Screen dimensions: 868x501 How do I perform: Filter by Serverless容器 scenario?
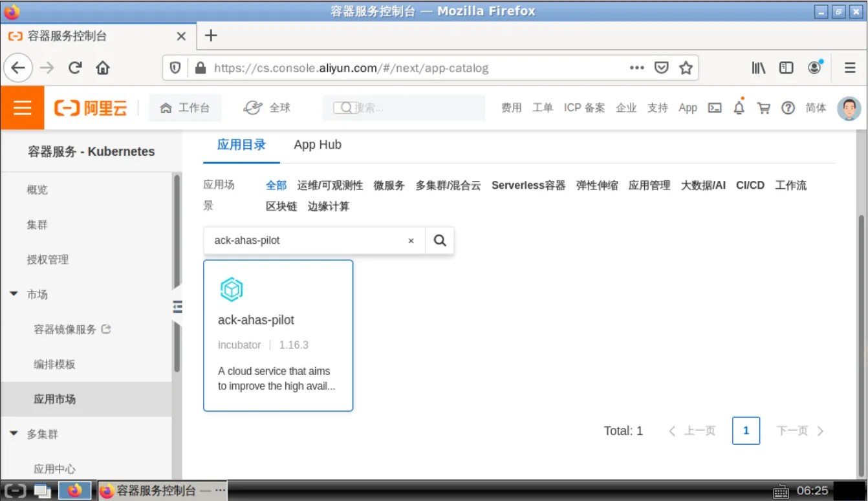click(528, 186)
